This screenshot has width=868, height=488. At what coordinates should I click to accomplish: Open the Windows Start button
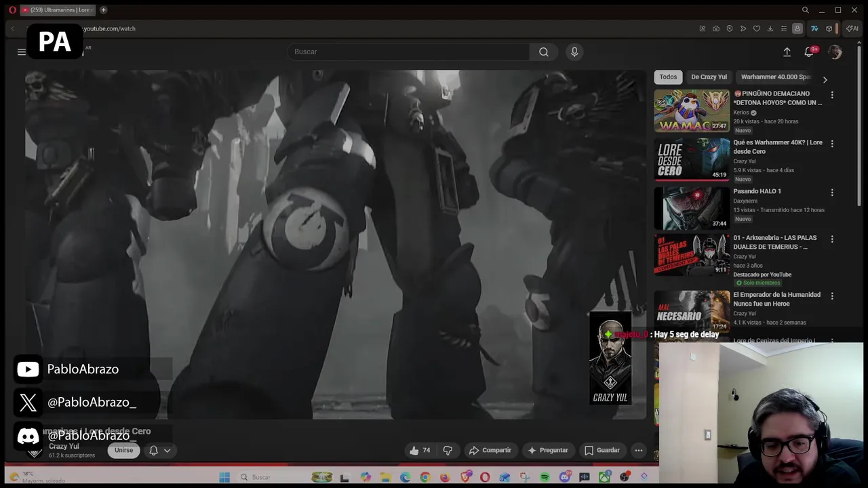click(224, 477)
